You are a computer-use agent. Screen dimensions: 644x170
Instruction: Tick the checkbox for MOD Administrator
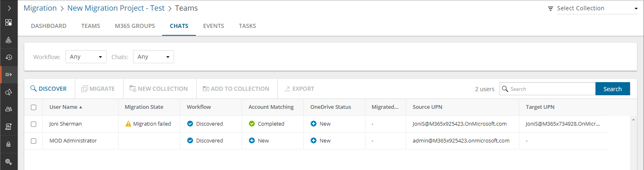coord(34,141)
